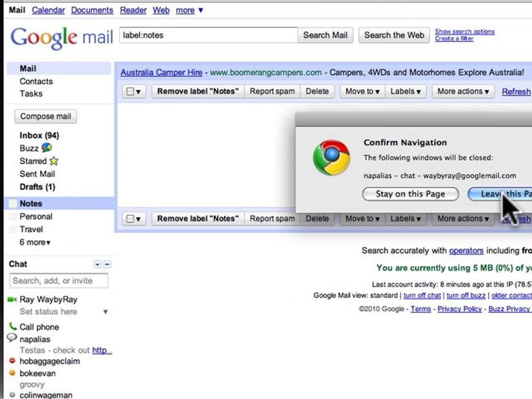
Task: Click the Travel label color square
Action: point(13,229)
